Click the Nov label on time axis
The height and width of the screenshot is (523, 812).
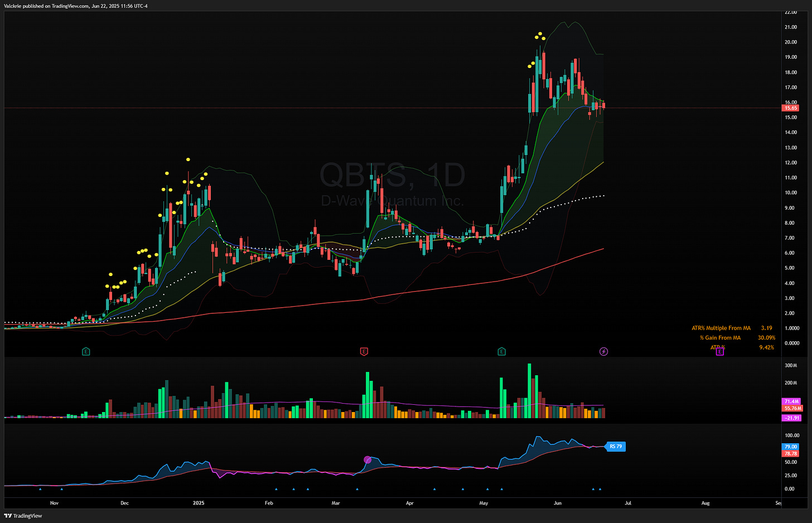point(54,503)
